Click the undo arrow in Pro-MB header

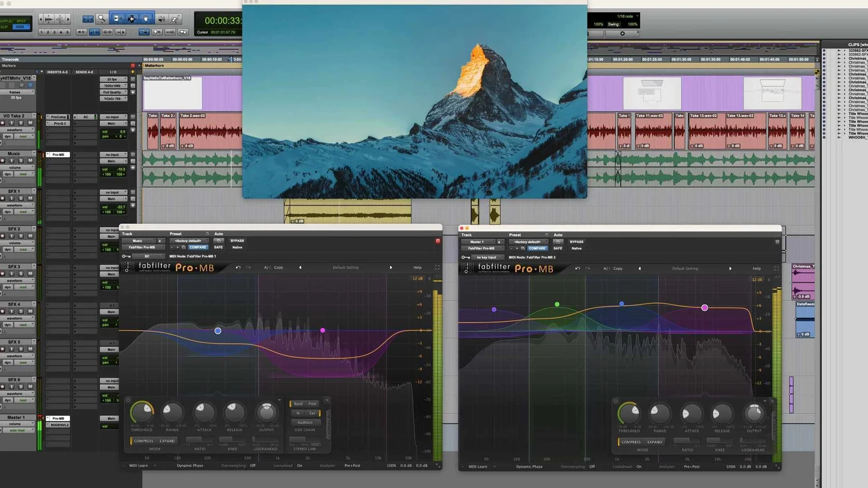pyautogui.click(x=238, y=267)
